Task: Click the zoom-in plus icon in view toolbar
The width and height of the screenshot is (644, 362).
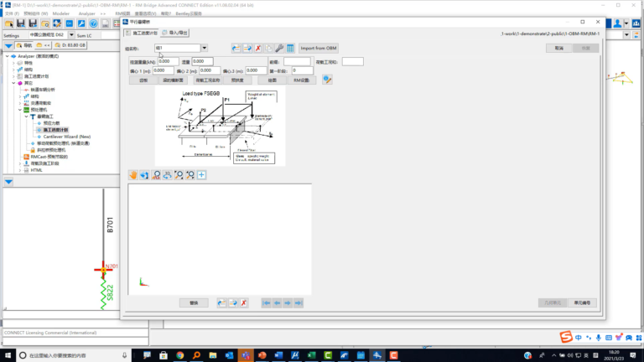Action: 201,175
